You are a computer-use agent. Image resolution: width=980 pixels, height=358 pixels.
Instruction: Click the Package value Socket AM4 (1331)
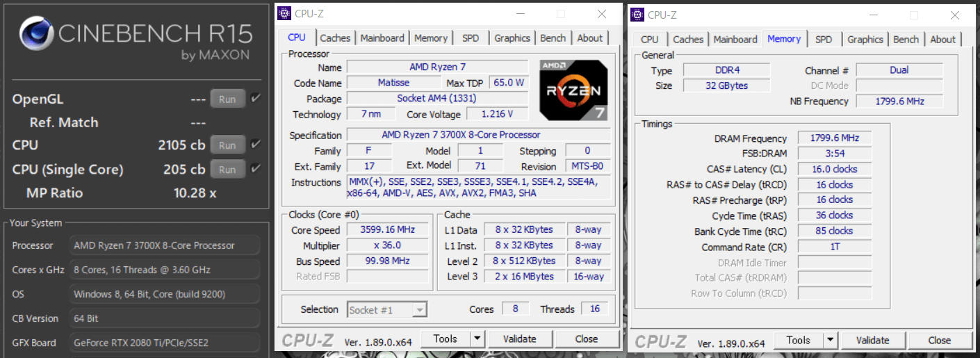tap(438, 99)
